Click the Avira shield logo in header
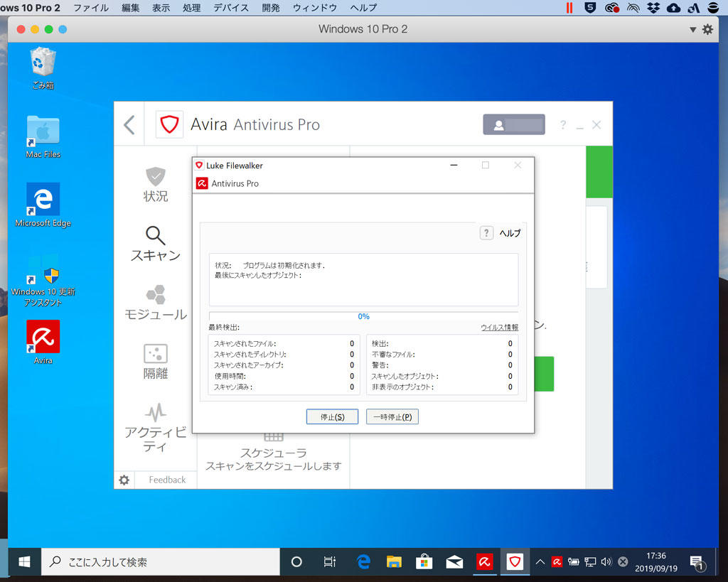Screen dimensions: 728x582 click(169, 124)
